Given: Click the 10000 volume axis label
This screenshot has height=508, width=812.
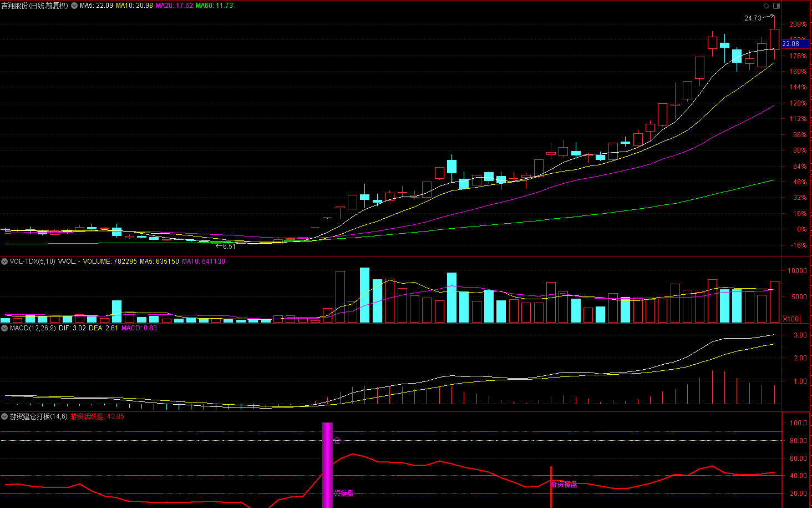Looking at the screenshot, I should coord(797,271).
